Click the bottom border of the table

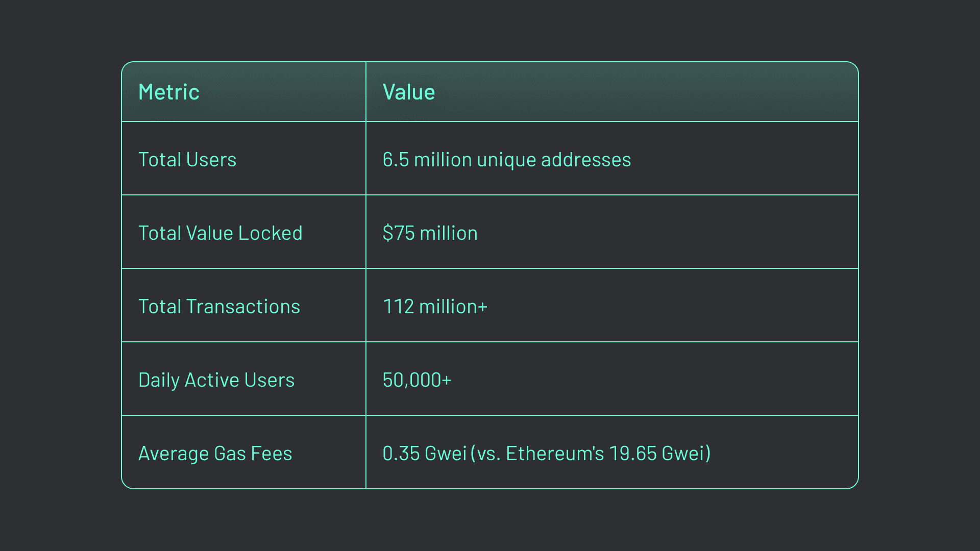pyautogui.click(x=490, y=487)
